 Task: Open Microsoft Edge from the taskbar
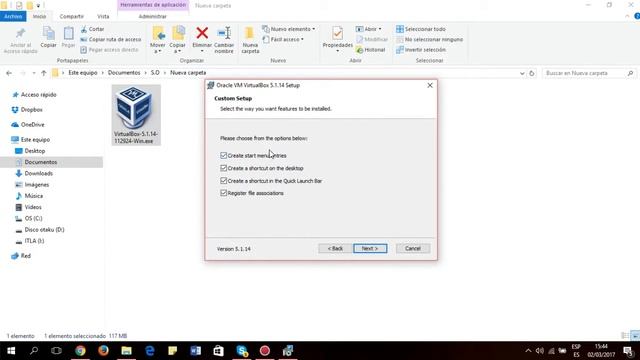(x=149, y=351)
